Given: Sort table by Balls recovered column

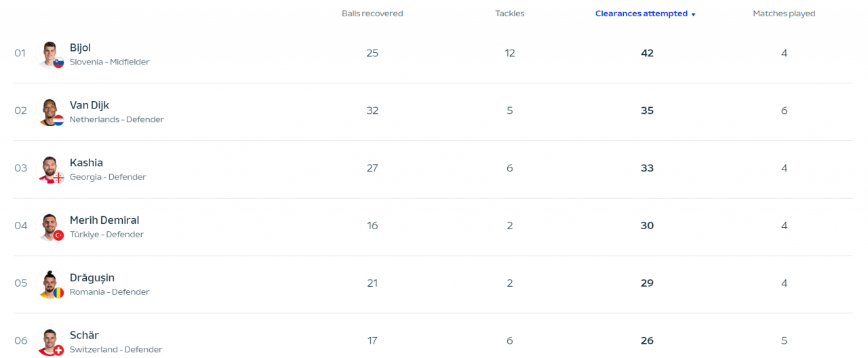Looking at the screenshot, I should [372, 14].
